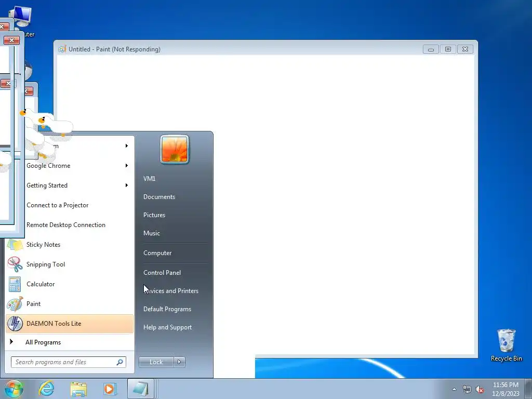This screenshot has height=399, width=532.
Task: Open the Snipping Tool entry
Action: click(x=70, y=264)
